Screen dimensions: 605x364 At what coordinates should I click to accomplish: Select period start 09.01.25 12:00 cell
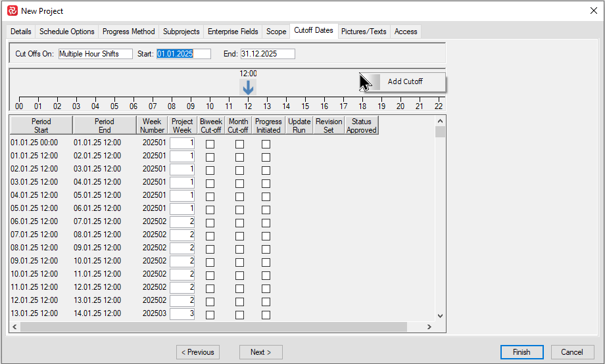click(34, 261)
